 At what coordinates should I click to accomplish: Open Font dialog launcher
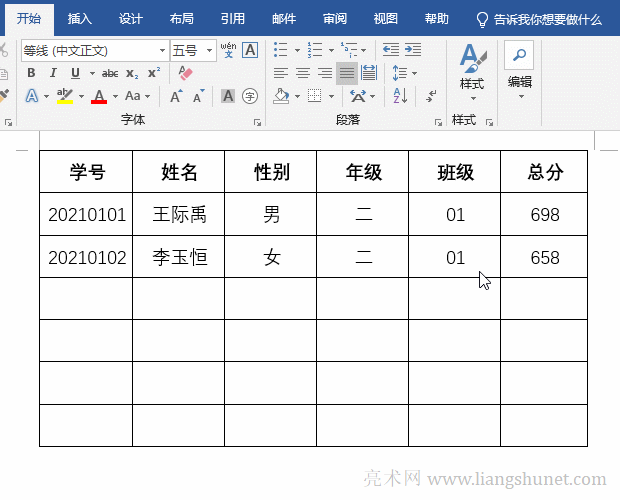(257, 123)
